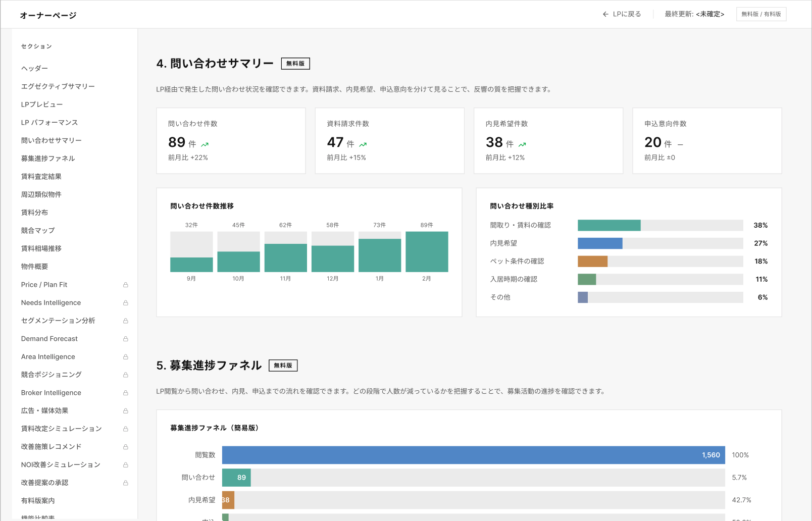Screen dimensions: 812x521
Task: Click the upward trend icon on 内見希望件数 card
Action: point(522,144)
